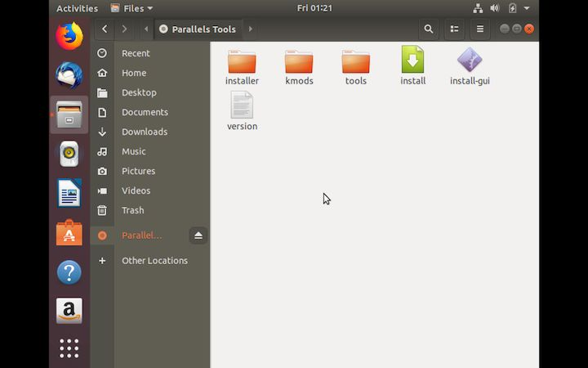588x368 pixels.
Task: Click the Pictures camera icon
Action: pos(102,171)
